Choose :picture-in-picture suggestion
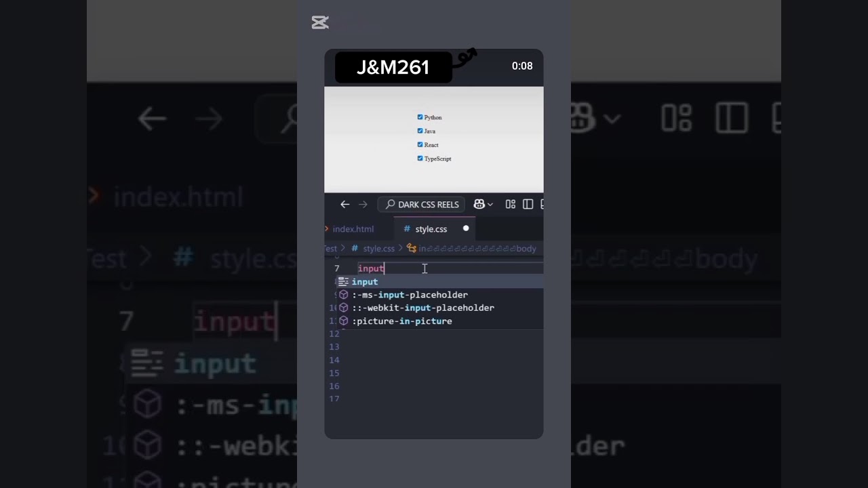Image resolution: width=868 pixels, height=488 pixels. 439,321
